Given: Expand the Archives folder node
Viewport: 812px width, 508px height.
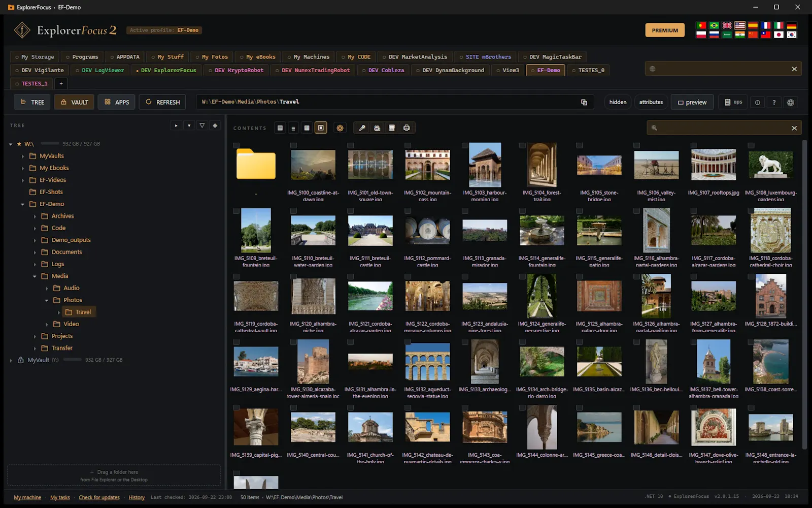Looking at the screenshot, I should [x=35, y=216].
